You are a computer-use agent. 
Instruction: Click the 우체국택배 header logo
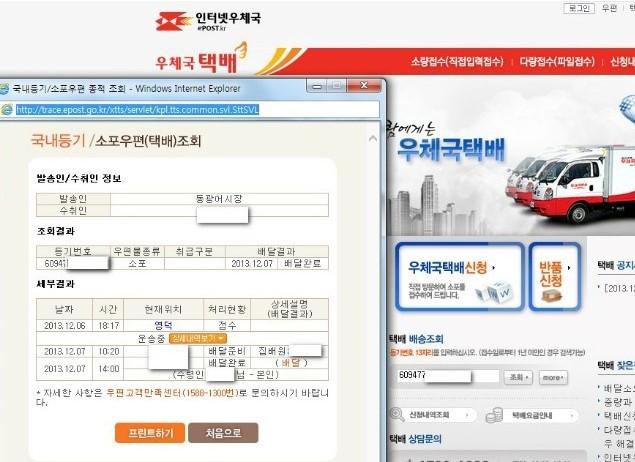[x=201, y=60]
